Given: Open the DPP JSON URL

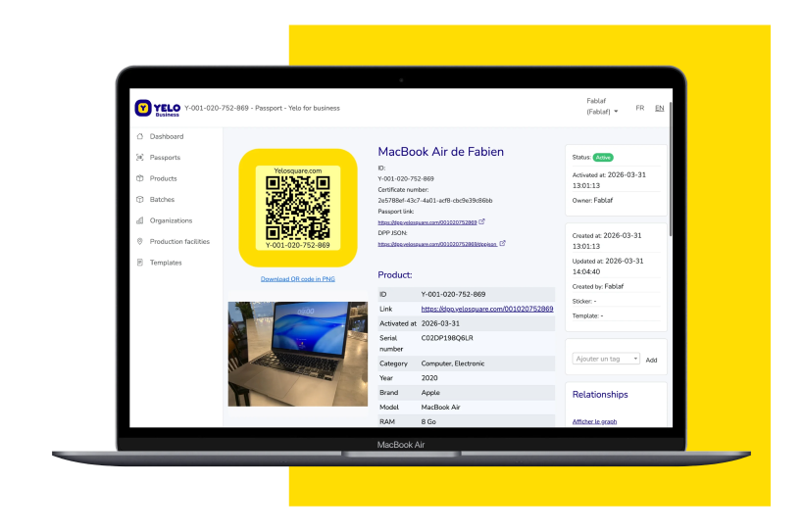Looking at the screenshot, I should click(x=437, y=244).
